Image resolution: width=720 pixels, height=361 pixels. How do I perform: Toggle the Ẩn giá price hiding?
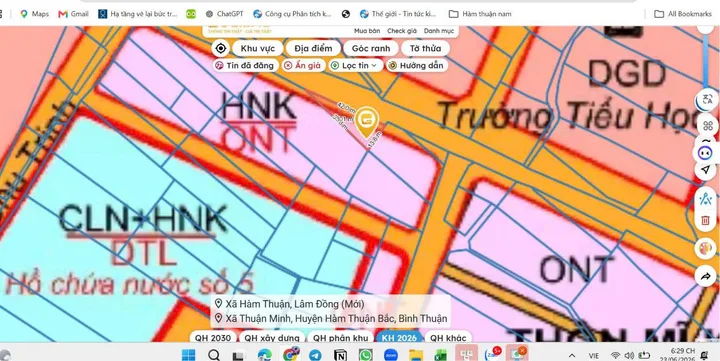tap(304, 65)
